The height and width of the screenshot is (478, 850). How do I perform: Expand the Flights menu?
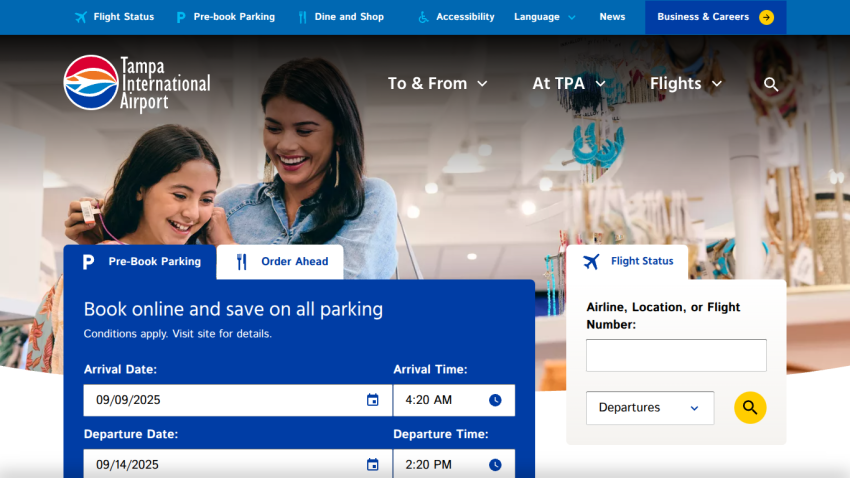(686, 83)
